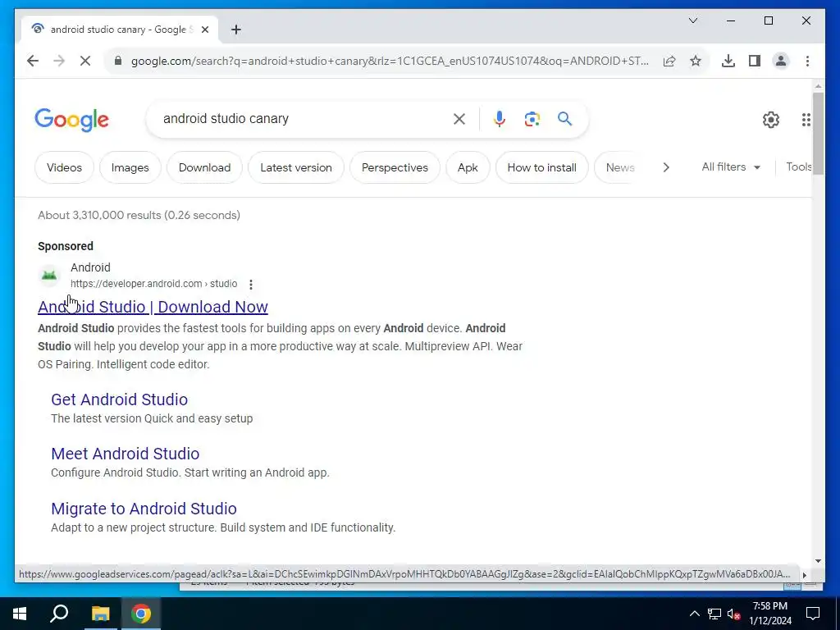Toggle the Chrome side panel icon
840x630 pixels.
pos(755,61)
